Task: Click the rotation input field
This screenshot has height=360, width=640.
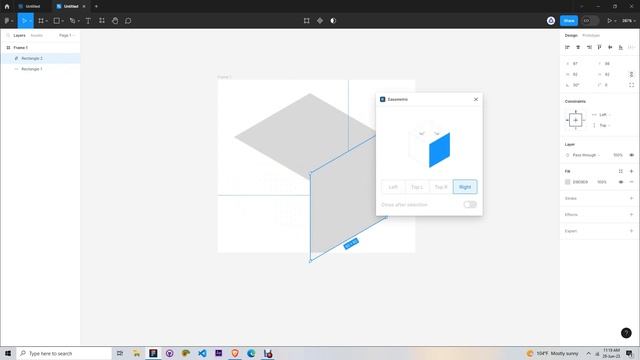Action: click(x=577, y=85)
